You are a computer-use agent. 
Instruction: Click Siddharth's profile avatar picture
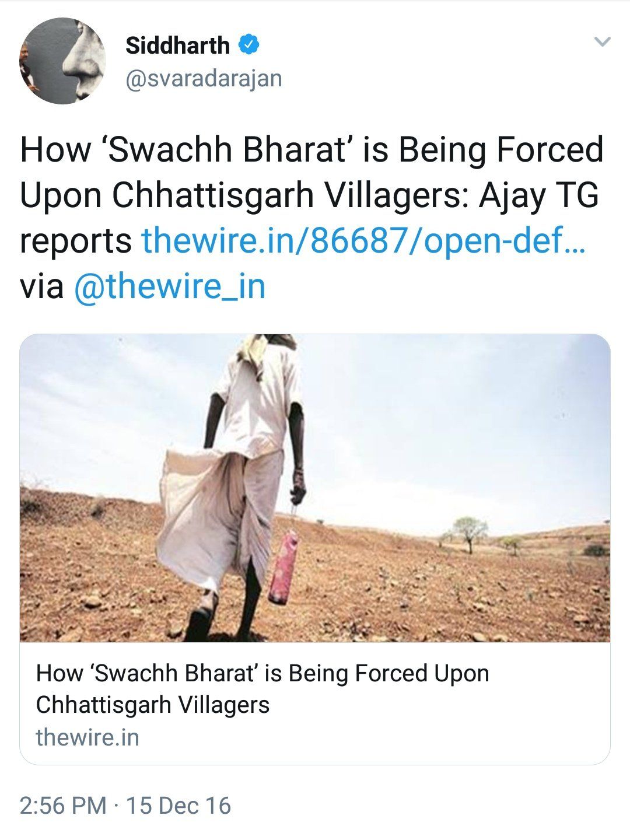(x=63, y=61)
